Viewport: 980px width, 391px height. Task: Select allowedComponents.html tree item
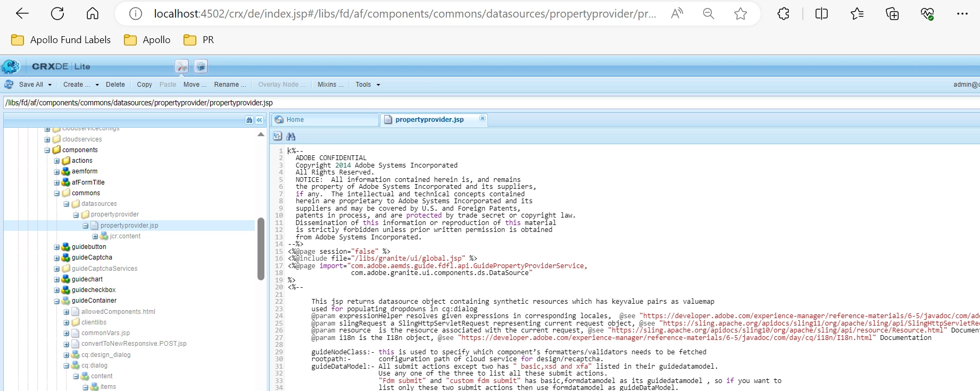tap(118, 312)
